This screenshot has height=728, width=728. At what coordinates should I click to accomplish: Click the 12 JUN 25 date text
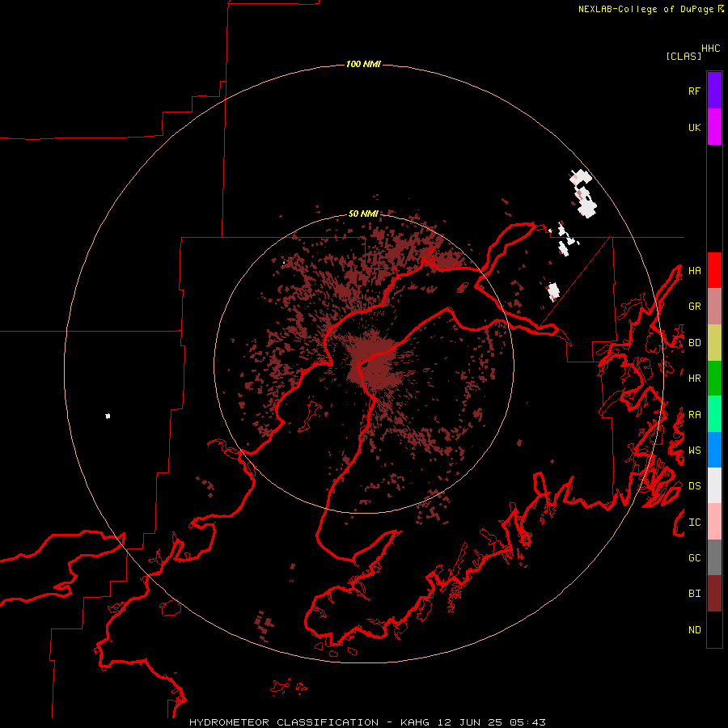coord(469,722)
